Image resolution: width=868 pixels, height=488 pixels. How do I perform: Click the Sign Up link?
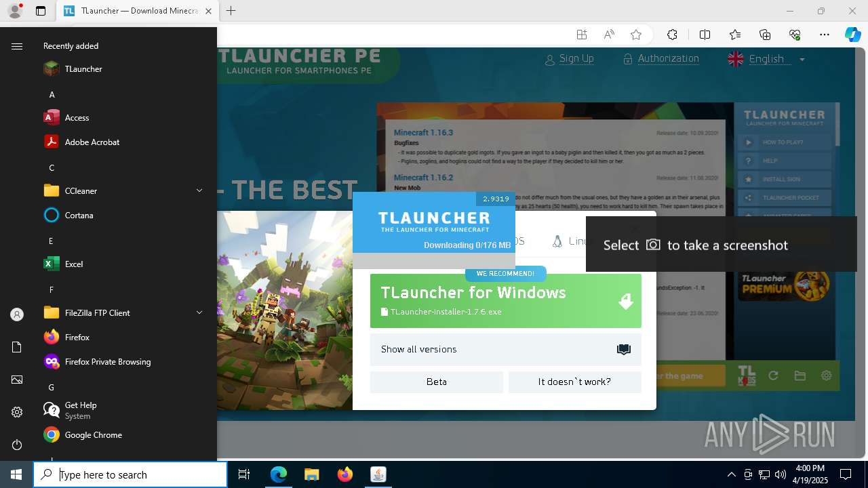[576, 59]
